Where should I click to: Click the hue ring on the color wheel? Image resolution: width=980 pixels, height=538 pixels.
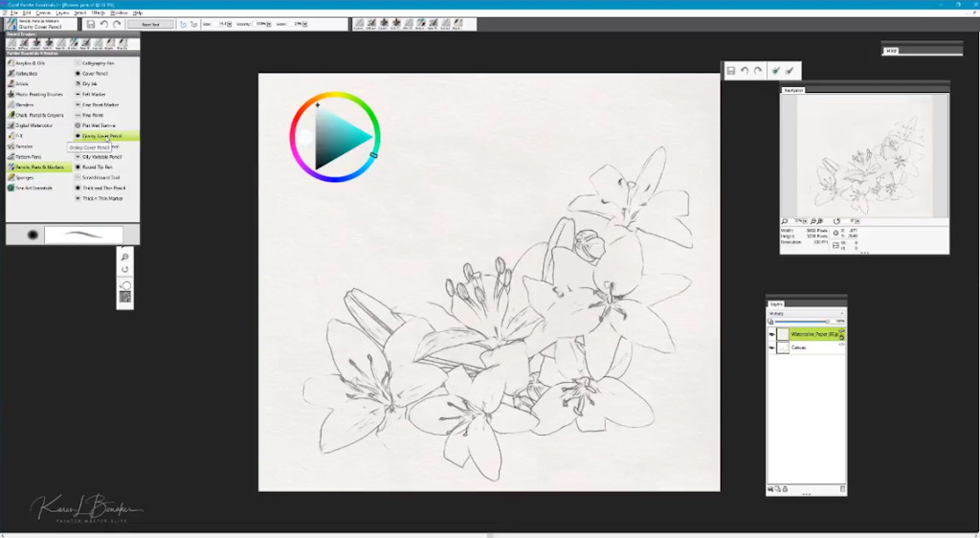coord(335,96)
